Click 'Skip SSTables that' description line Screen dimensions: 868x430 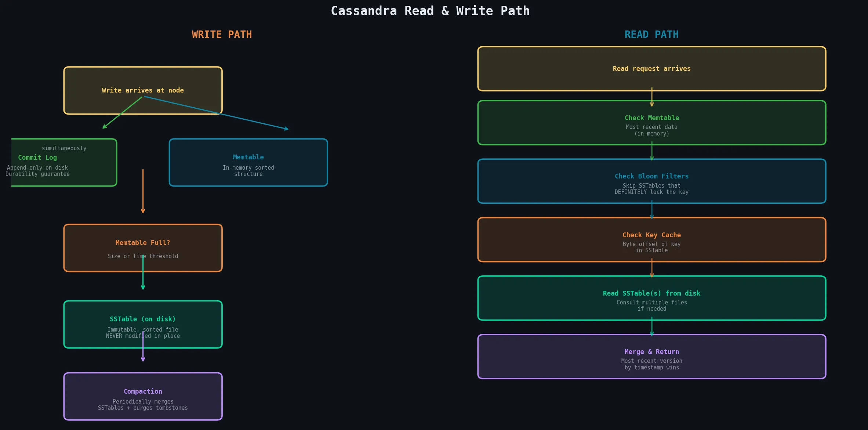[x=651, y=186]
